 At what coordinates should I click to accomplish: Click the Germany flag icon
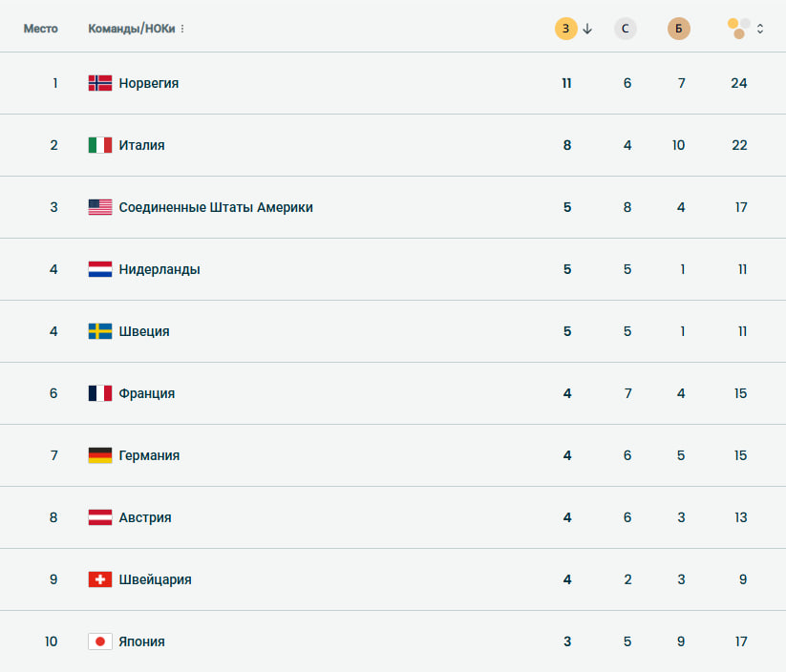click(99, 455)
